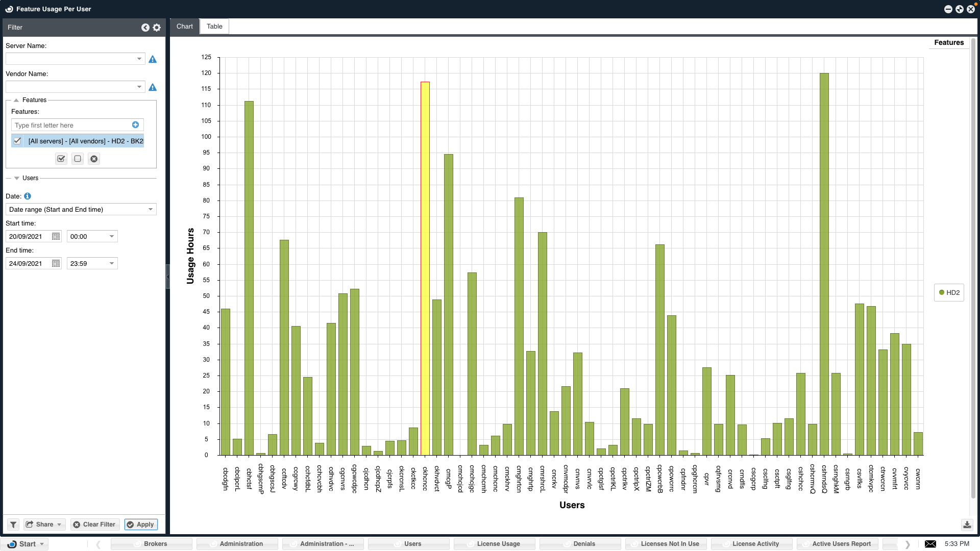Click deselect all features button
This screenshot has width=980, height=551.
78,159
